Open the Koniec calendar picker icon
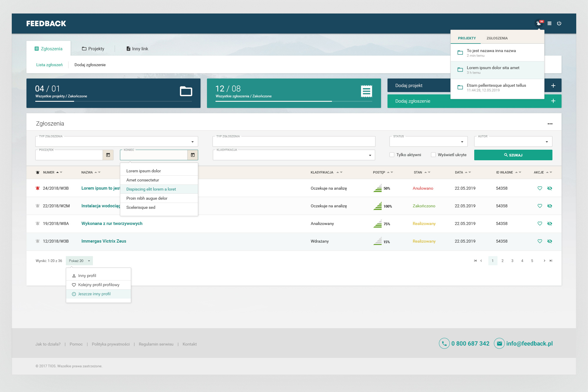This screenshot has width=588, height=392. (193, 155)
